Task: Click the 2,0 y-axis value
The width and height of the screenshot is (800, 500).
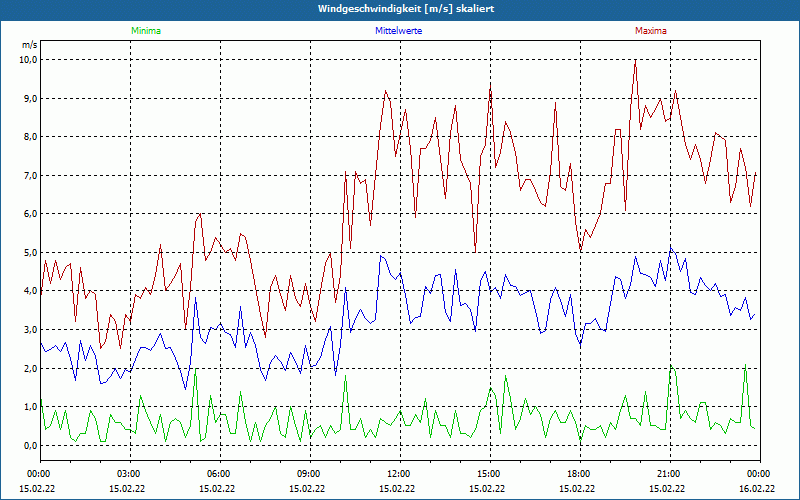Action: click(x=31, y=368)
